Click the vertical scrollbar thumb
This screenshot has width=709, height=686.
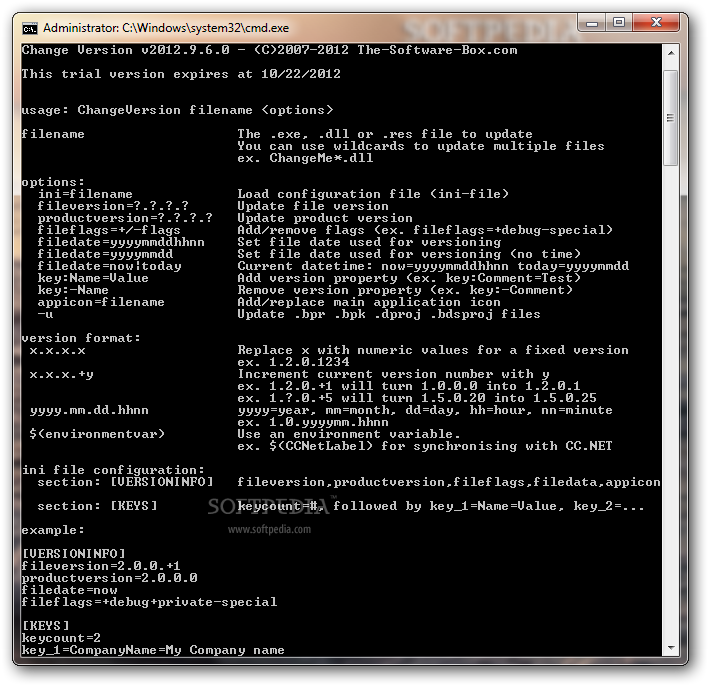click(671, 118)
